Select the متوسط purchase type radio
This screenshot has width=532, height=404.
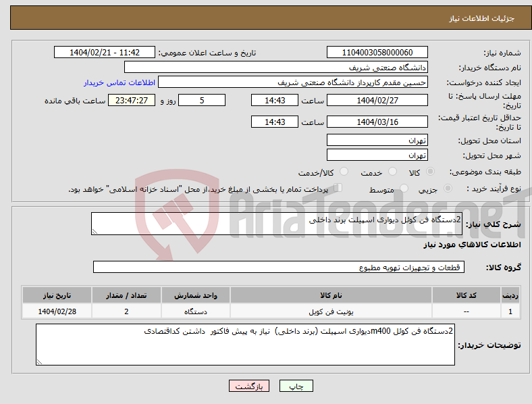(404, 188)
